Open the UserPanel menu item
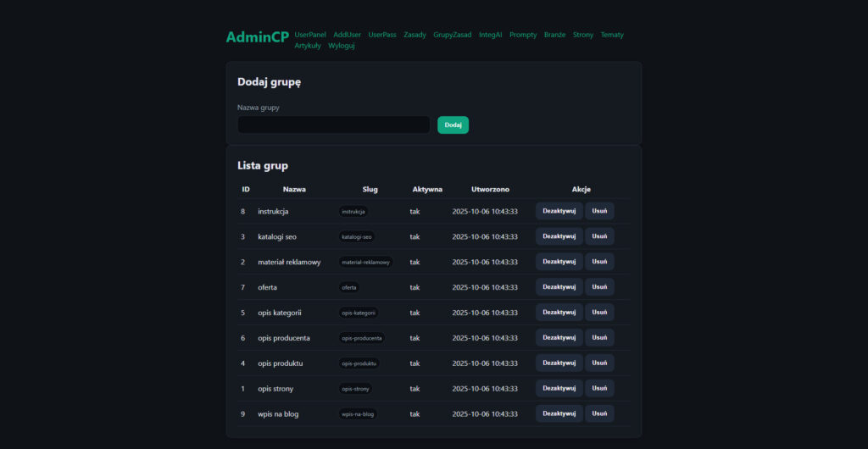 310,35
